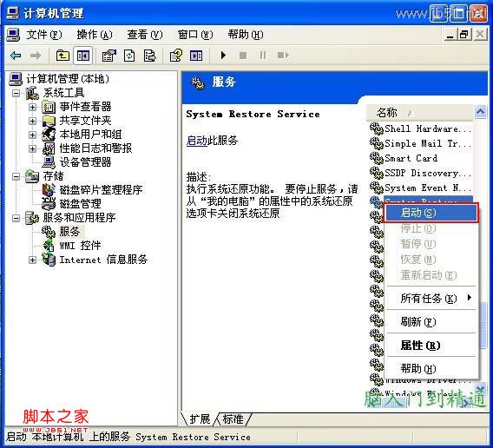
Task: Click the WMI 控件 tree icon
Action: pos(49,246)
